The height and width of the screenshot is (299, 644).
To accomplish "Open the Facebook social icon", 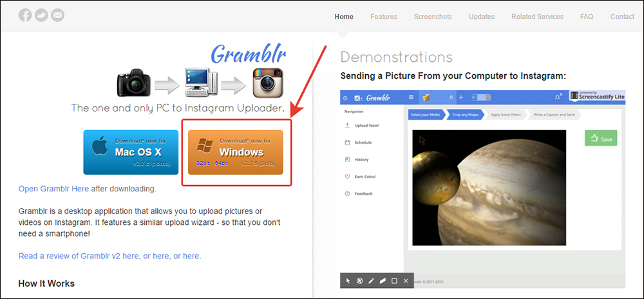I will [x=25, y=15].
